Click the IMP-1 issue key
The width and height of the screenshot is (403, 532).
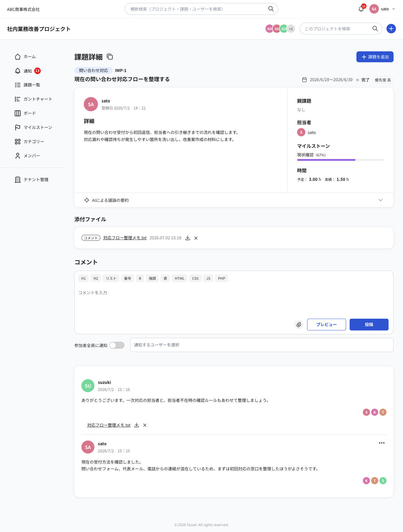point(121,71)
